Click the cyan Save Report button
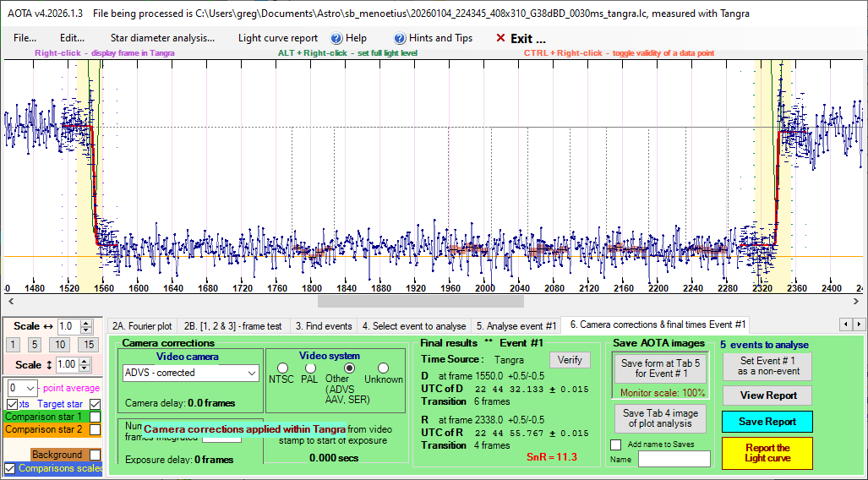This screenshot has width=868, height=480. [x=767, y=421]
